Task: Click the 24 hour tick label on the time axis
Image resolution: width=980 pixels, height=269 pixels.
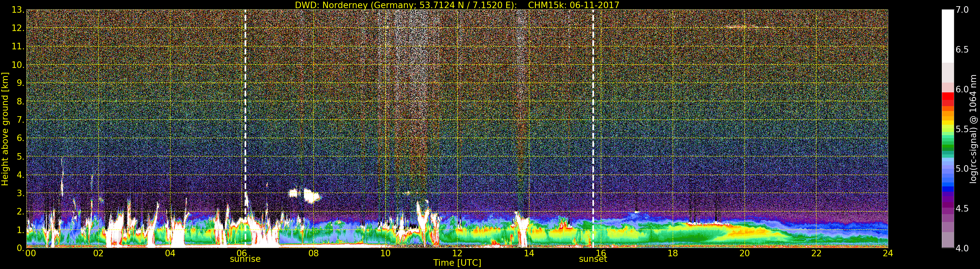Action: [888, 253]
